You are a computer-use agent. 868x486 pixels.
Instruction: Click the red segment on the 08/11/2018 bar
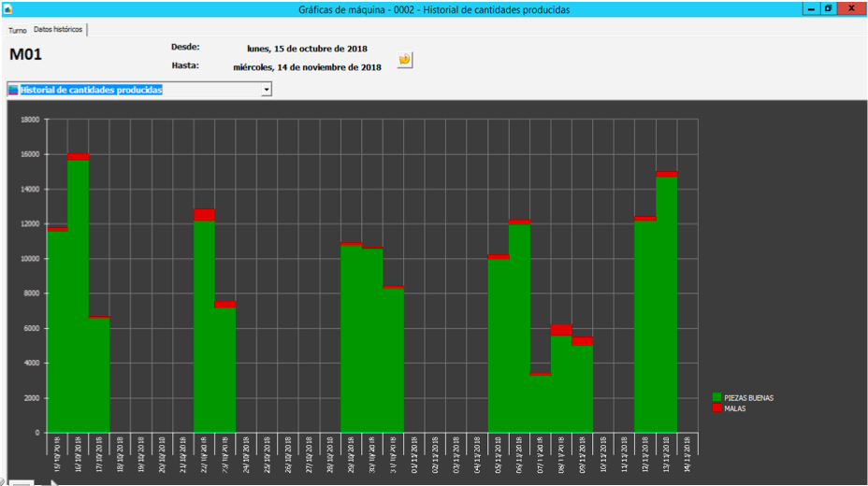click(561, 330)
